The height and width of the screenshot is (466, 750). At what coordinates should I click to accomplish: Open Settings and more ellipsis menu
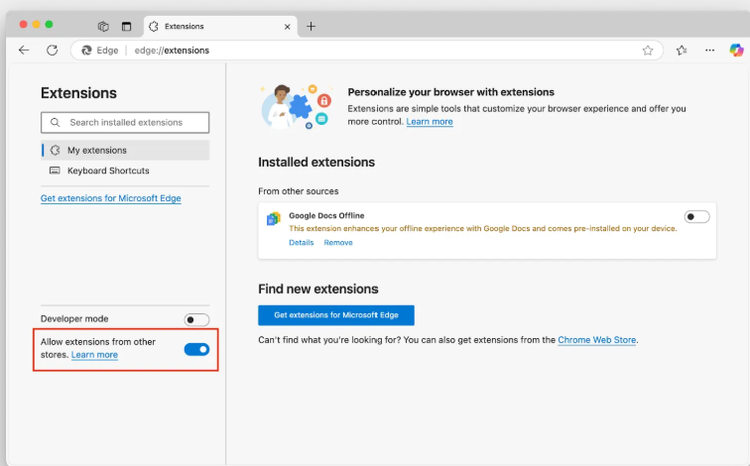click(x=710, y=50)
